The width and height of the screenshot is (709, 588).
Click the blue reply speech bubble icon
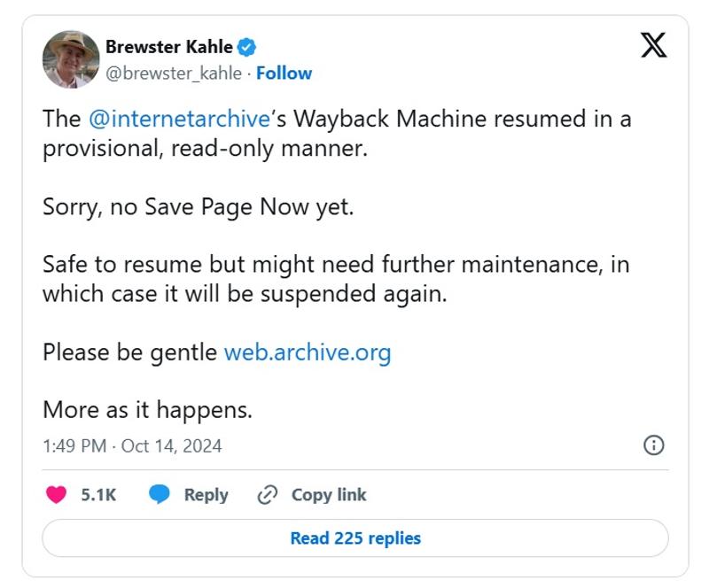[x=160, y=495]
